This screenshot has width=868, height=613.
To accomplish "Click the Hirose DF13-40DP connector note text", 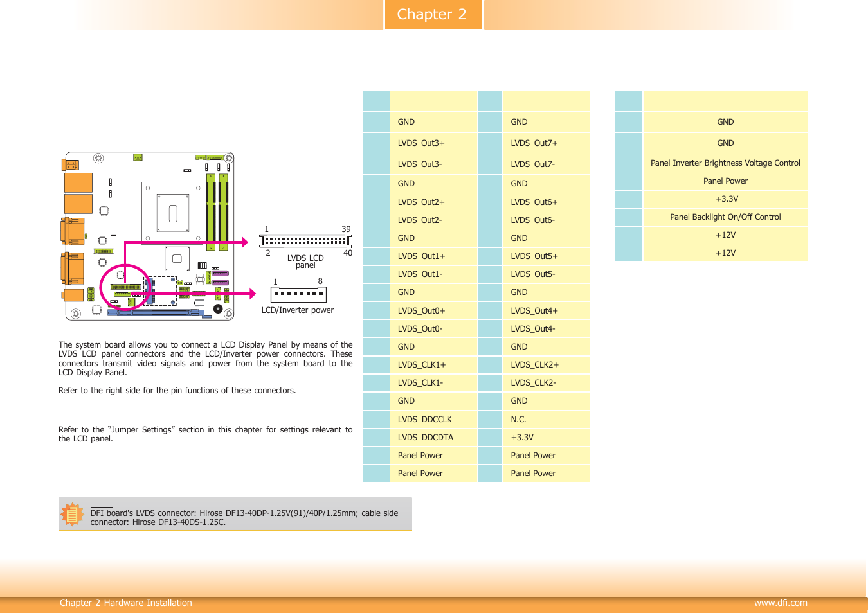I will (244, 518).
